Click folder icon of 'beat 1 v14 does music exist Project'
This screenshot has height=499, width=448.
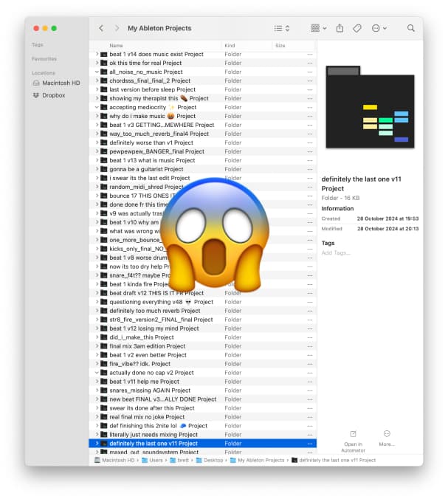pyautogui.click(x=104, y=55)
